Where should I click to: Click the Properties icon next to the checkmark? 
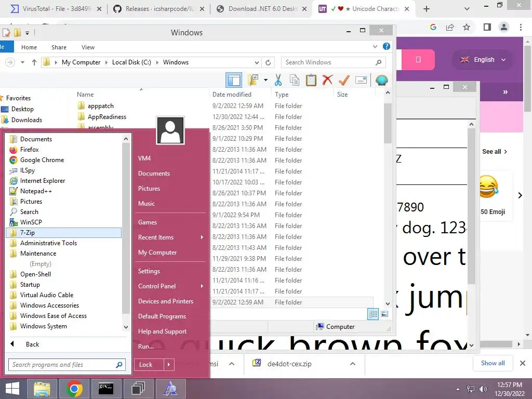[x=361, y=81]
